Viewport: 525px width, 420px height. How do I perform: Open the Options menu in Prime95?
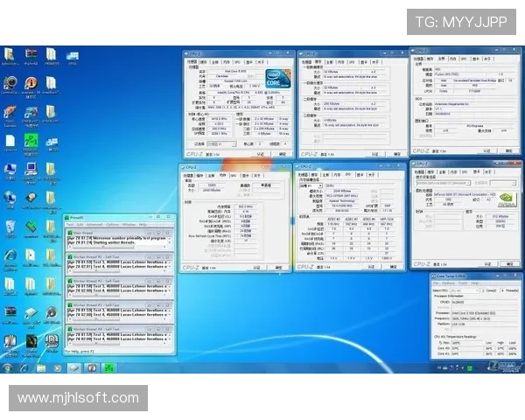[114, 224]
